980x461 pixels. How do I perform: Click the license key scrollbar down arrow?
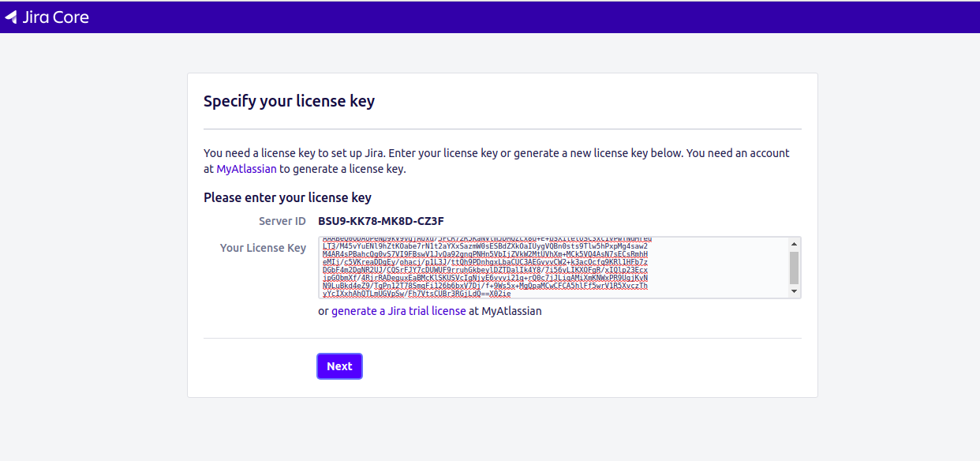795,291
